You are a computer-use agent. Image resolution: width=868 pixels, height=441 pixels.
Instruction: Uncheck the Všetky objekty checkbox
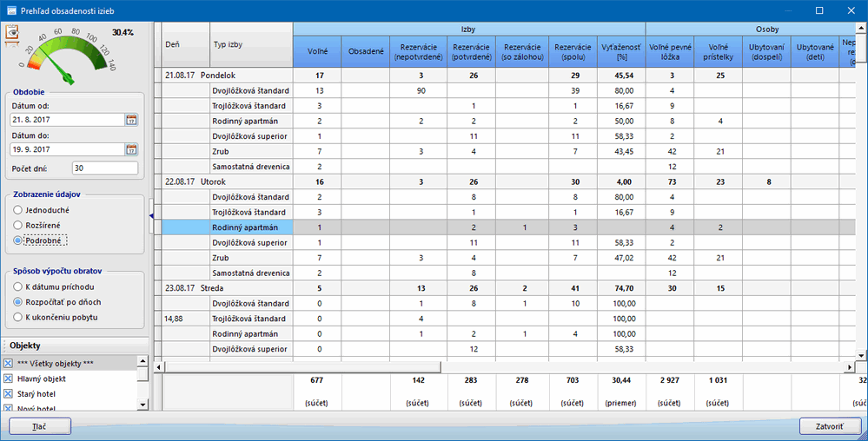(9, 364)
